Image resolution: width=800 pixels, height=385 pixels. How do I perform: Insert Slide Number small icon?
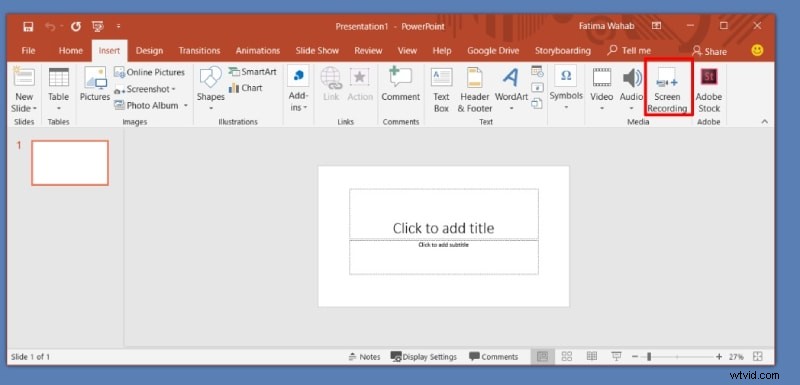[537, 87]
